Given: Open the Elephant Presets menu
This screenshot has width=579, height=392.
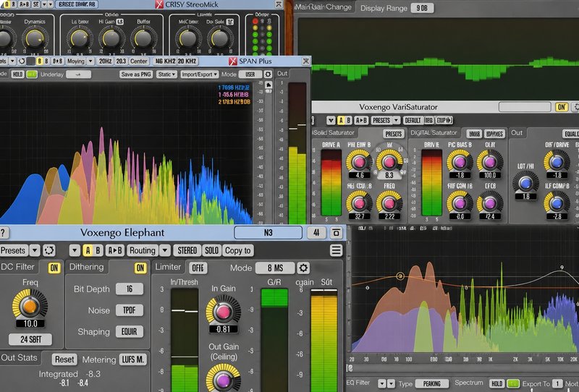Looking at the screenshot, I should pos(14,251).
